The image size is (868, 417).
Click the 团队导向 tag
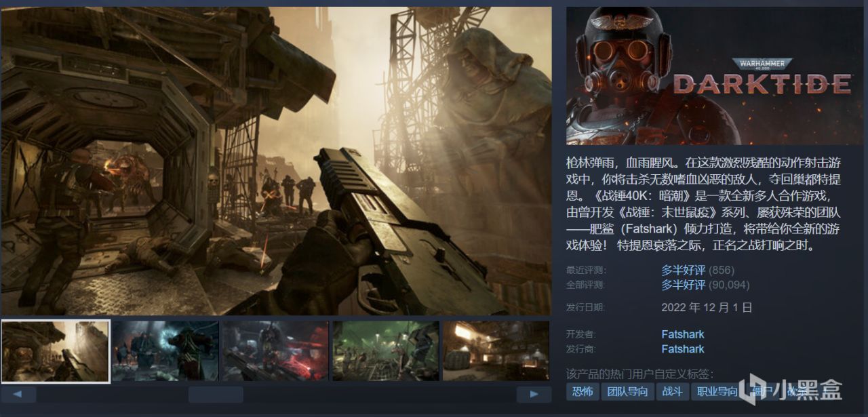coord(628,391)
